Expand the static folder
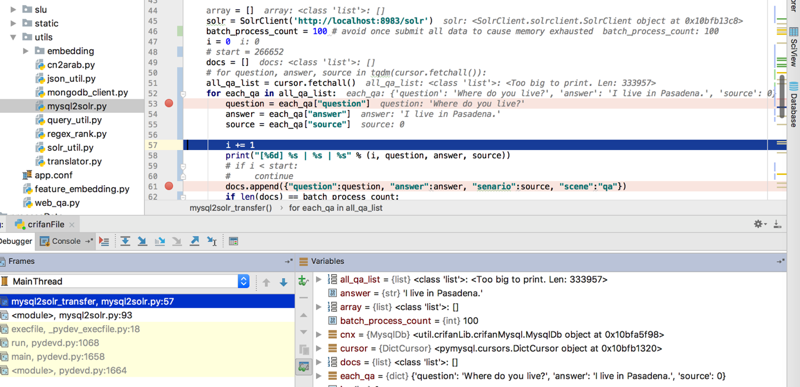 pos(13,23)
